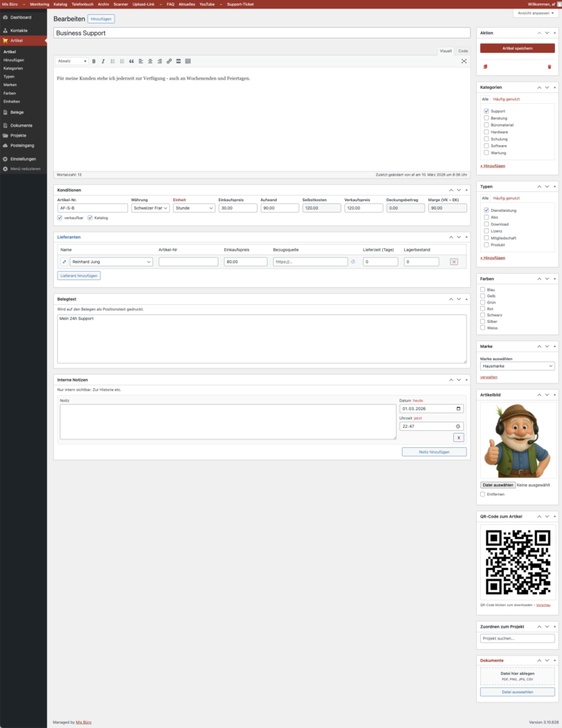Expand the Ansicht anpassen options panel

pyautogui.click(x=534, y=13)
